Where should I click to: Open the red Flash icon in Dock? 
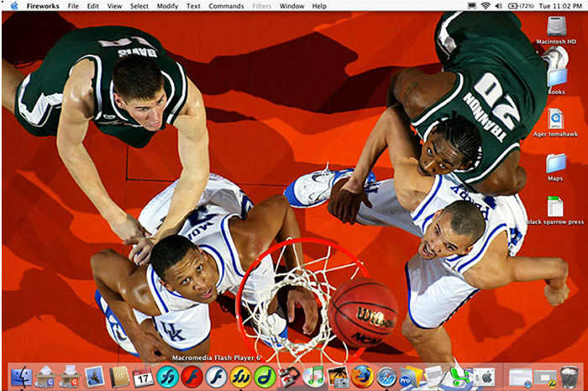click(x=192, y=377)
